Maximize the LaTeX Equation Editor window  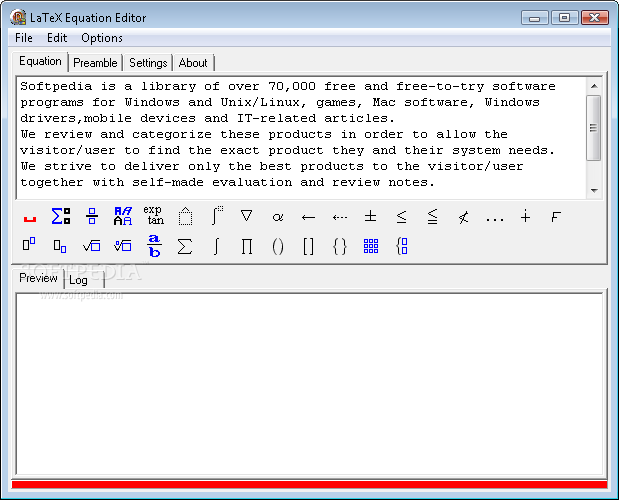[x=565, y=18]
